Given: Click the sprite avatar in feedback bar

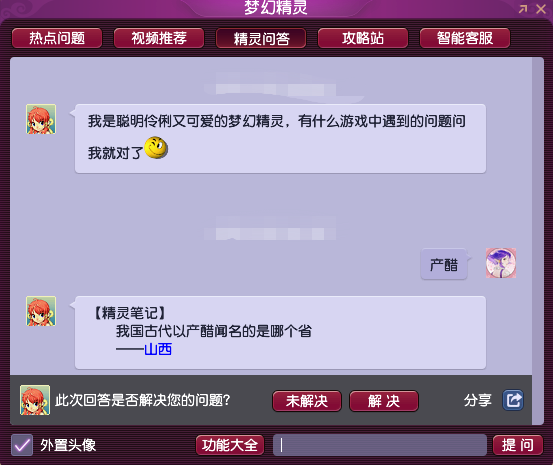Looking at the screenshot, I should [35, 400].
